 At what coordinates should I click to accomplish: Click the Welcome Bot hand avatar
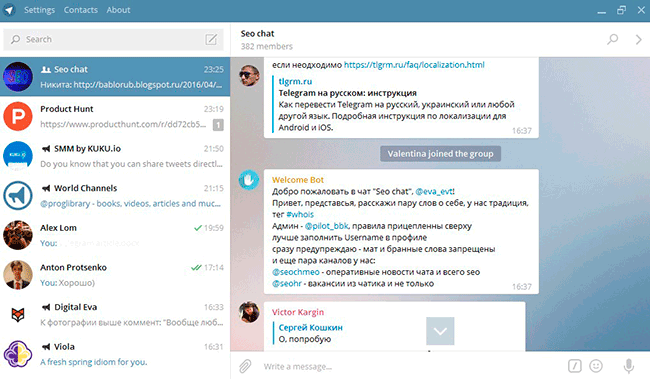[x=249, y=180]
